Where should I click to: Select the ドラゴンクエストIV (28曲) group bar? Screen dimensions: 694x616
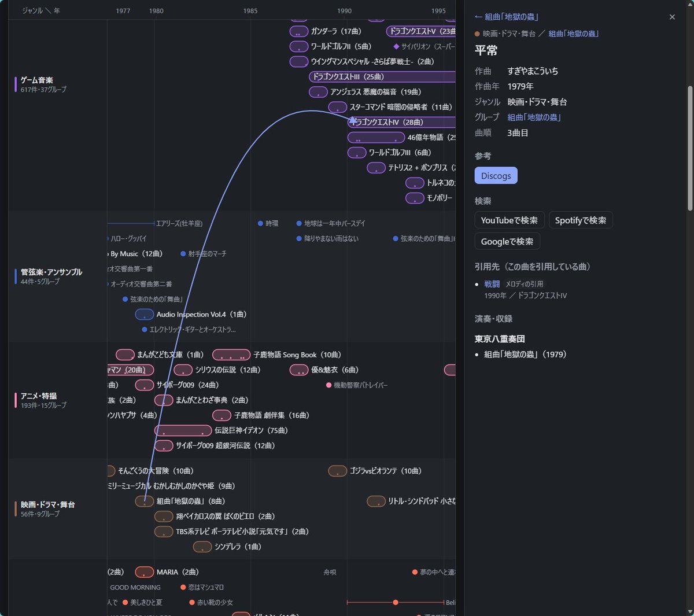coord(401,122)
